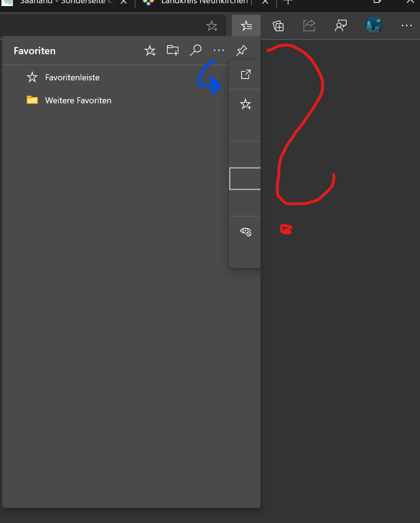Open the user profile avatar

click(x=373, y=25)
